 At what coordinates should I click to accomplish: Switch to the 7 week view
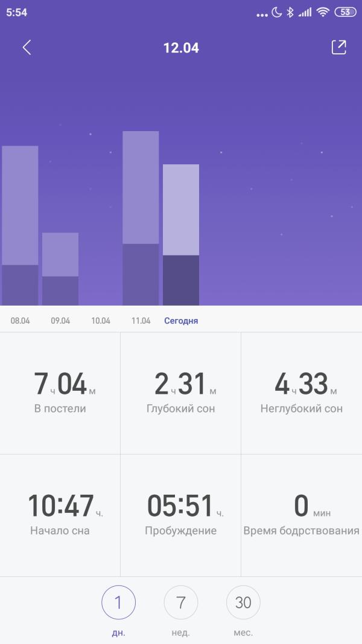click(x=181, y=602)
